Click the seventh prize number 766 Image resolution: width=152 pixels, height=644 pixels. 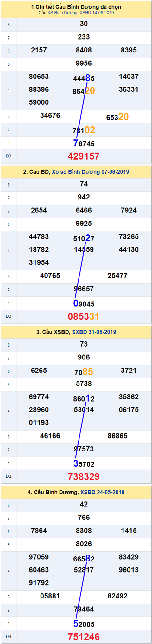[84, 518]
